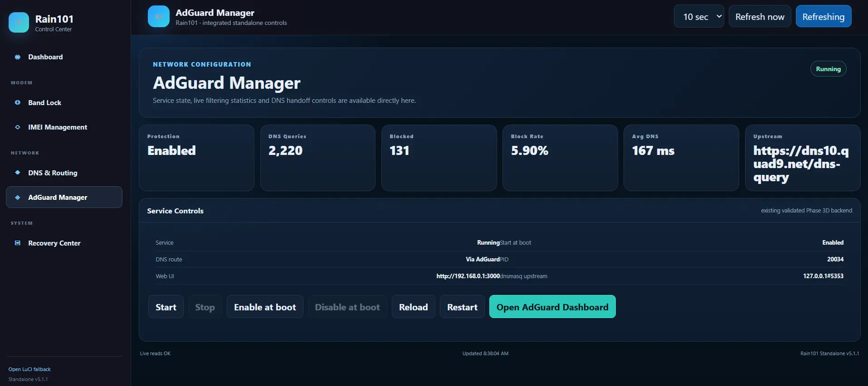Click the Rain101 Standalone v5.1.1 footer text

829,353
